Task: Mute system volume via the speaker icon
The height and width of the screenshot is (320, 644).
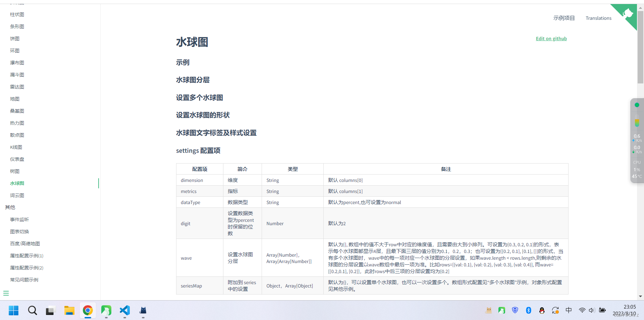Action: [592, 311]
